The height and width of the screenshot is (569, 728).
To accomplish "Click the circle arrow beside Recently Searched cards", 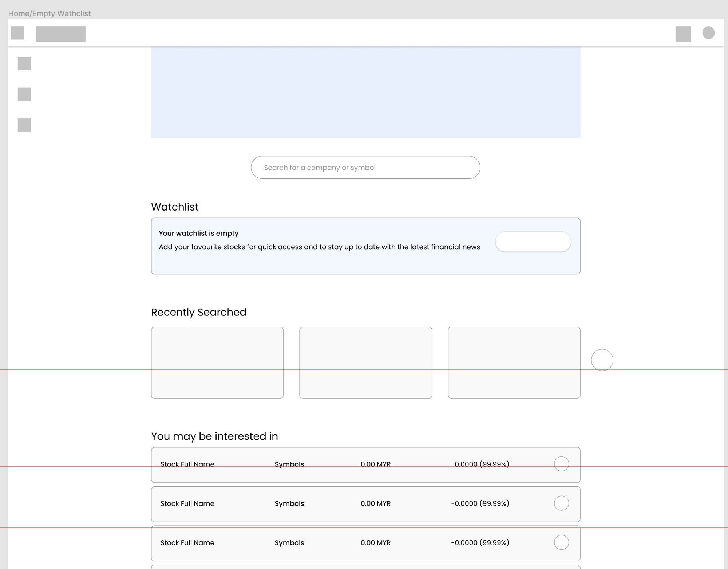I will [x=602, y=360].
